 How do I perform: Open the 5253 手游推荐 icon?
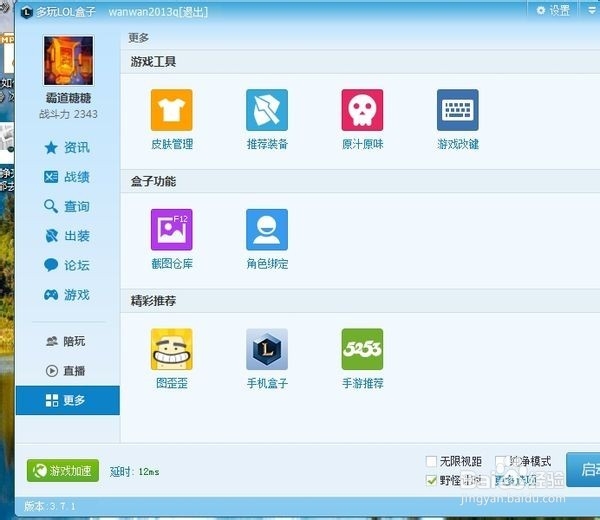click(362, 349)
